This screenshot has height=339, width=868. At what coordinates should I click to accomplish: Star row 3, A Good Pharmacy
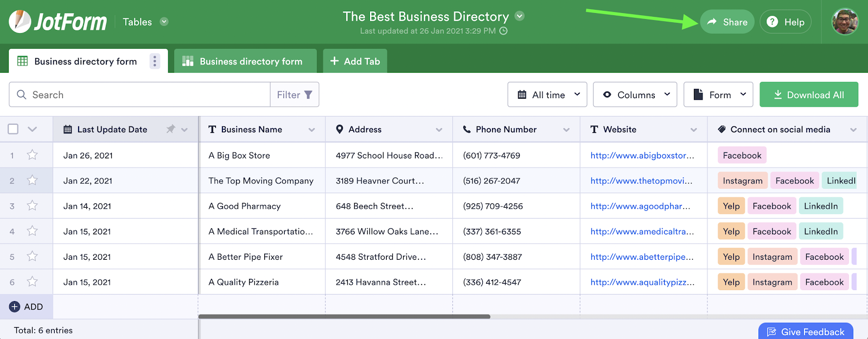[x=33, y=206]
